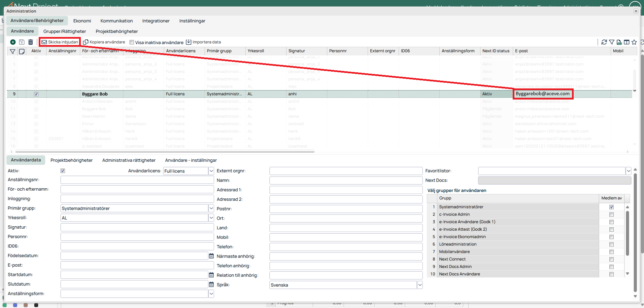This screenshot has height=308, width=644.
Task: Open the calendar picker for Födelsedatum
Action: pos(211,256)
